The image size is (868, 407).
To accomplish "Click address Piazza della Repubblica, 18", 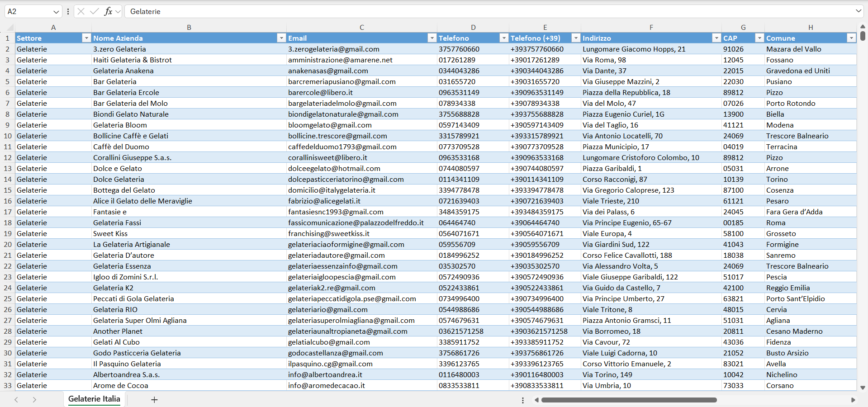I will 651,92.
